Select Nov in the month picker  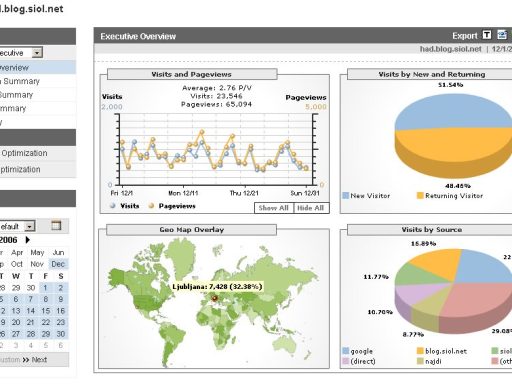click(x=37, y=264)
